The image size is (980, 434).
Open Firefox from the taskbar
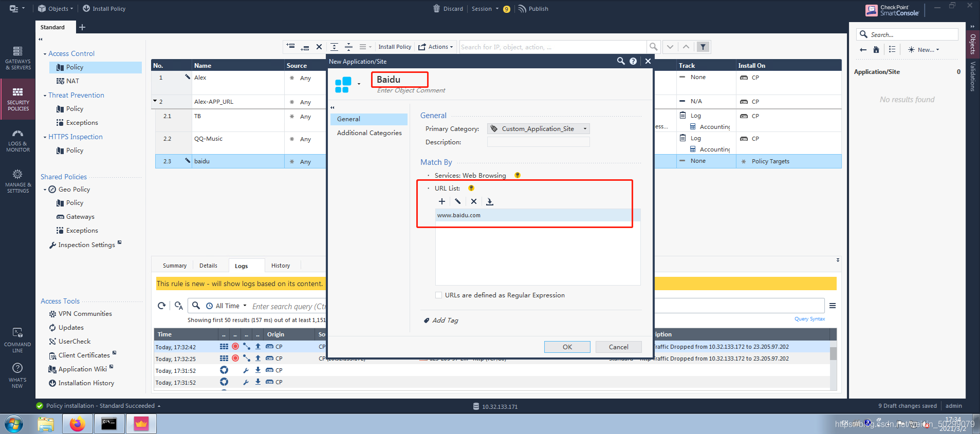point(78,424)
